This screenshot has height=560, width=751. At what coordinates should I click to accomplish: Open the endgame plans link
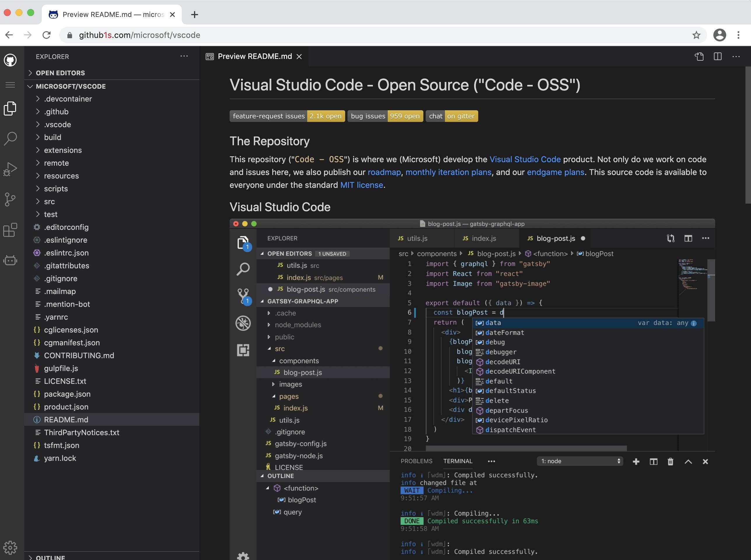point(555,172)
